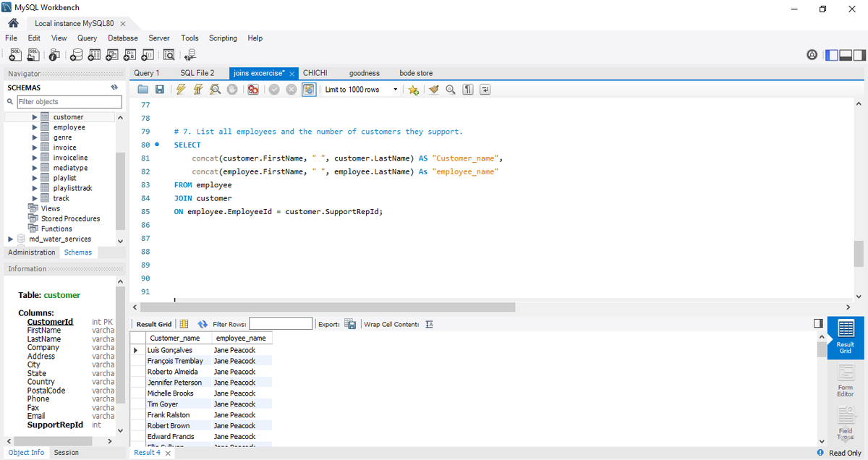Image resolution: width=868 pixels, height=460 pixels.
Task: Click the create new schema icon
Action: [78, 54]
